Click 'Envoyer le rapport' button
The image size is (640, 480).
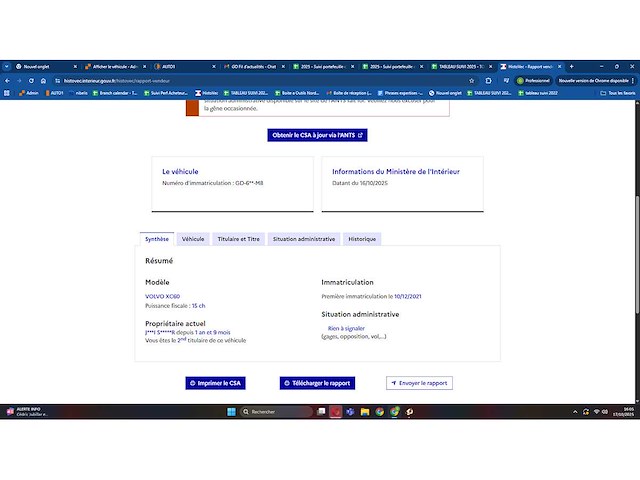coord(419,383)
